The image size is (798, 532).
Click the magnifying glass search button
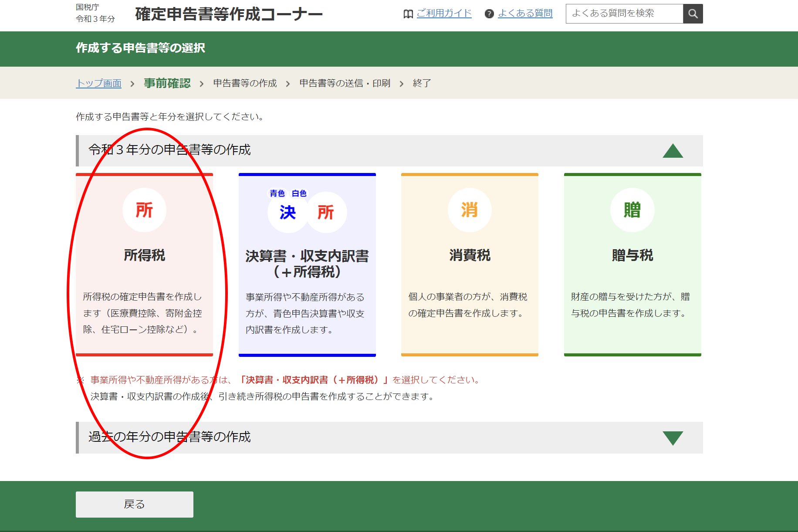(x=693, y=14)
